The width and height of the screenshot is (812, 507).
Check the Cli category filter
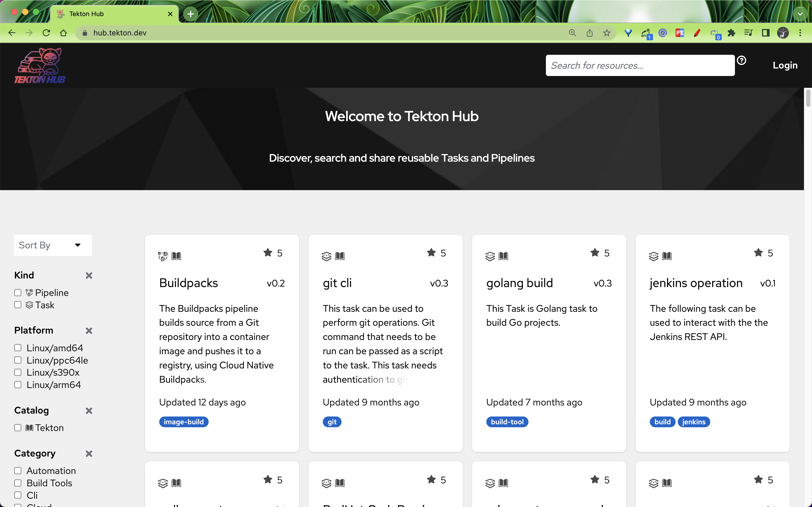(x=18, y=495)
